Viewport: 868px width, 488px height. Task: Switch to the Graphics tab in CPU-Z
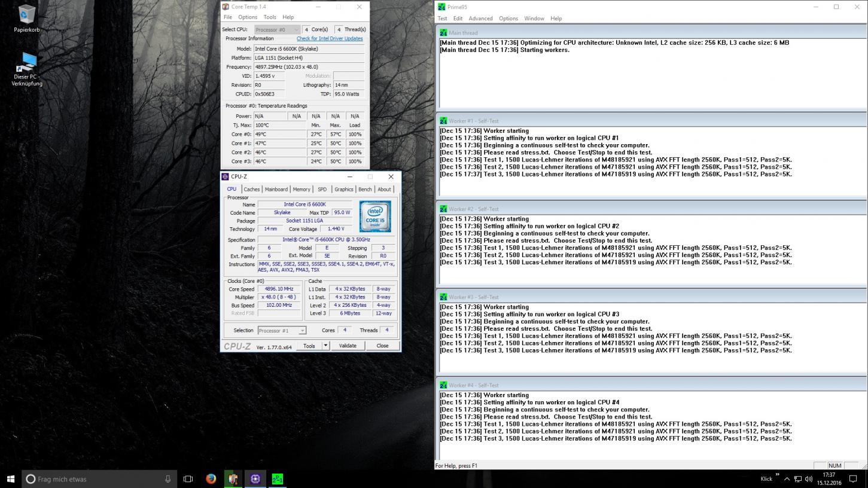point(344,190)
